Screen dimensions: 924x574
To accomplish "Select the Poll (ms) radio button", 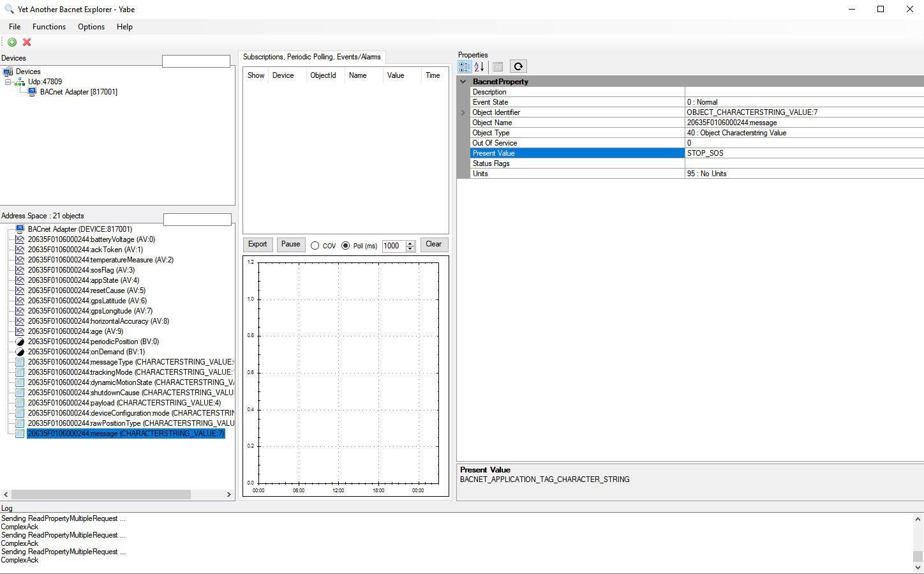I will click(346, 246).
